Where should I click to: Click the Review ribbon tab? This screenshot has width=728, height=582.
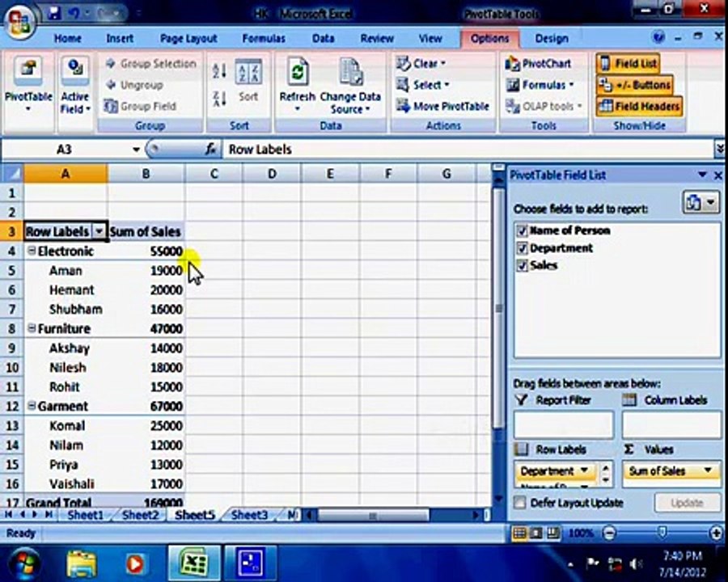click(x=377, y=39)
